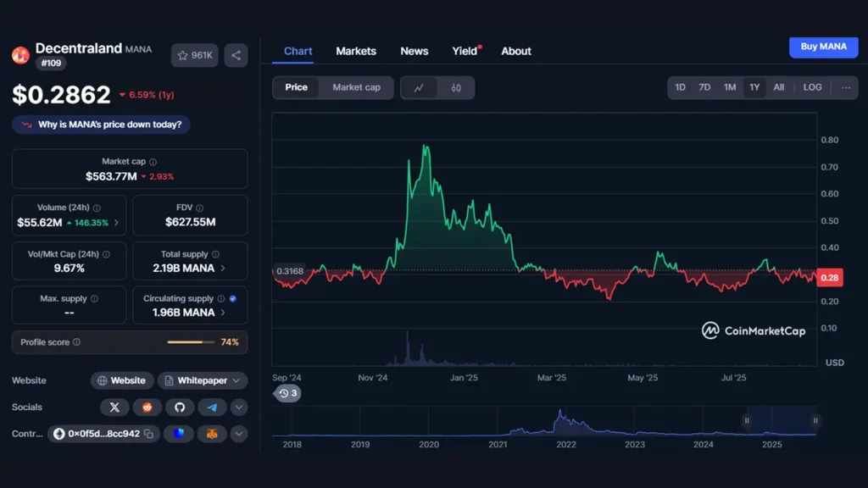Open the chart more options ellipsis
This screenshot has height=488, width=868.
(x=846, y=87)
